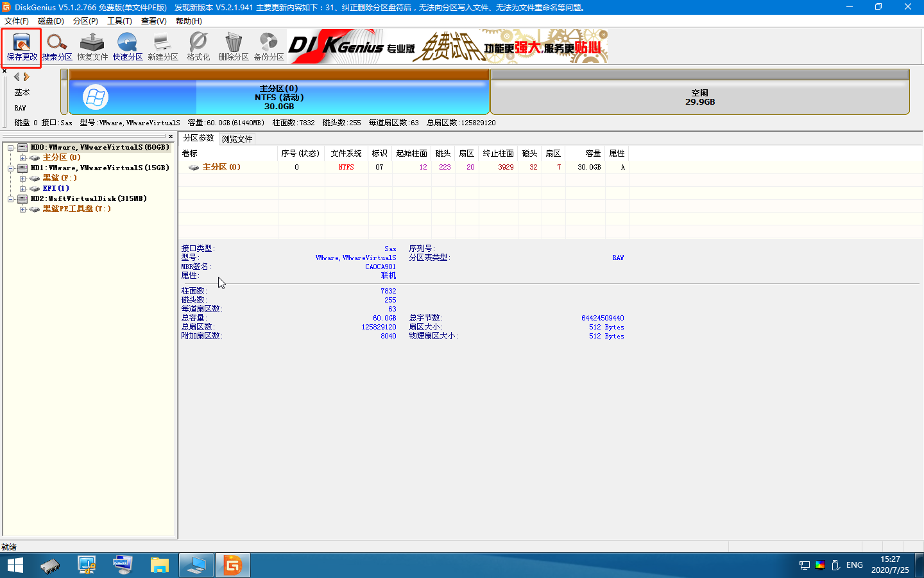Click the 空闲 29.9GB free space block
The height and width of the screenshot is (578, 924).
[x=699, y=97]
